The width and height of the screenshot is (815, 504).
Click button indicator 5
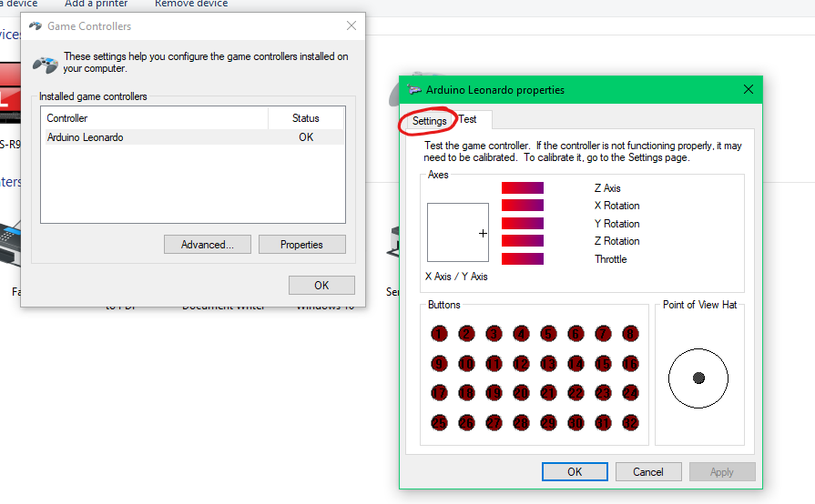coord(548,334)
